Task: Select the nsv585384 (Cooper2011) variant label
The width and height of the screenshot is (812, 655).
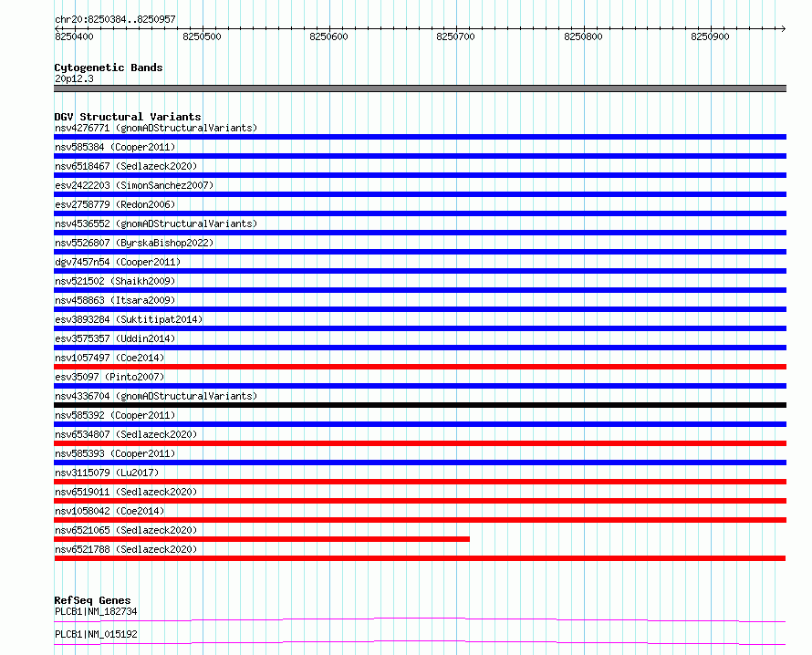Action: (x=115, y=147)
